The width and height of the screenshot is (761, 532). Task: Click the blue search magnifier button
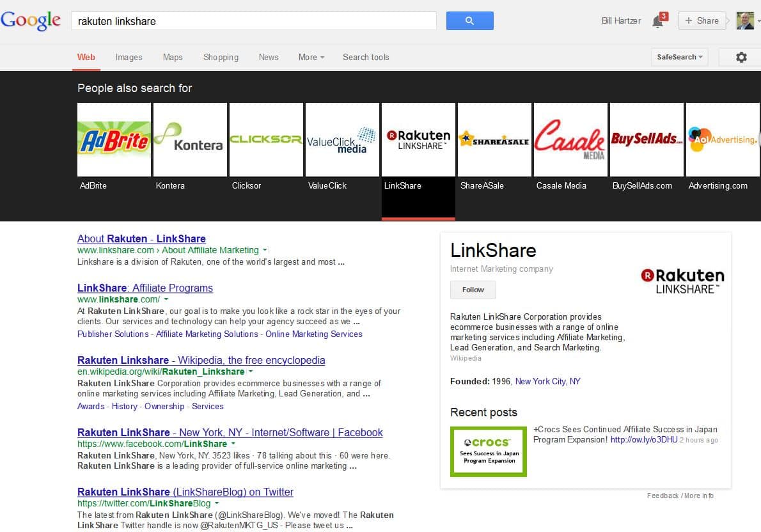pyautogui.click(x=469, y=21)
